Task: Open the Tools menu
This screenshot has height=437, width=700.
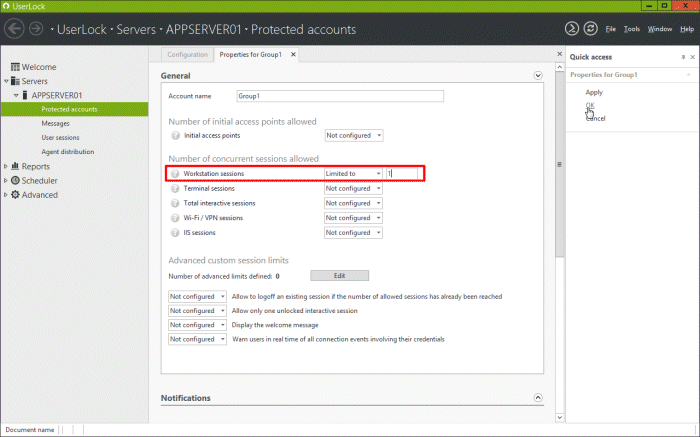Action: point(632,29)
